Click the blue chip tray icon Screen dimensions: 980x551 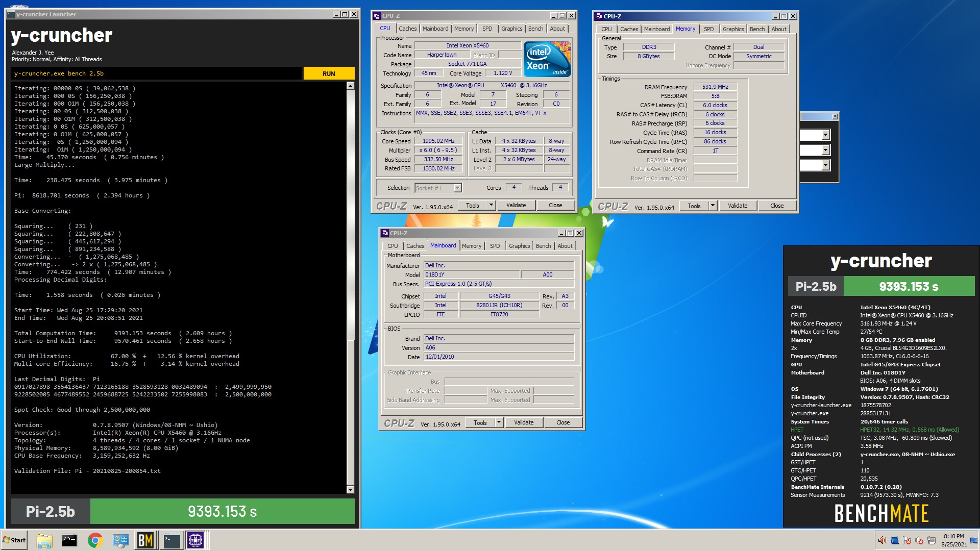pyautogui.click(x=894, y=540)
